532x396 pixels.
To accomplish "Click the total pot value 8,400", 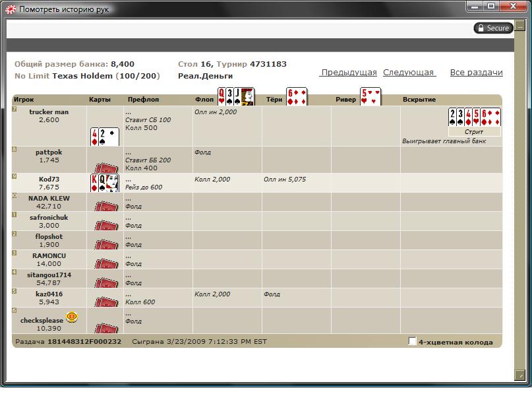I will click(123, 64).
